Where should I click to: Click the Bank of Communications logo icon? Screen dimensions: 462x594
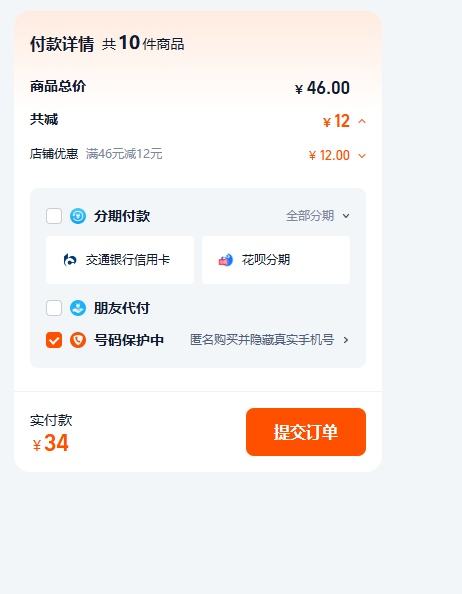(x=70, y=260)
